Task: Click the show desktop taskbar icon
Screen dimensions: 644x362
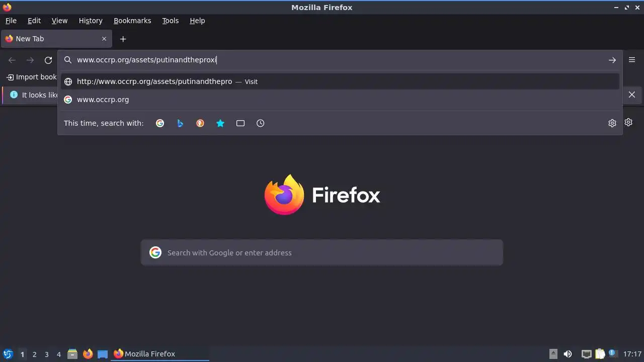Action: pos(103,354)
